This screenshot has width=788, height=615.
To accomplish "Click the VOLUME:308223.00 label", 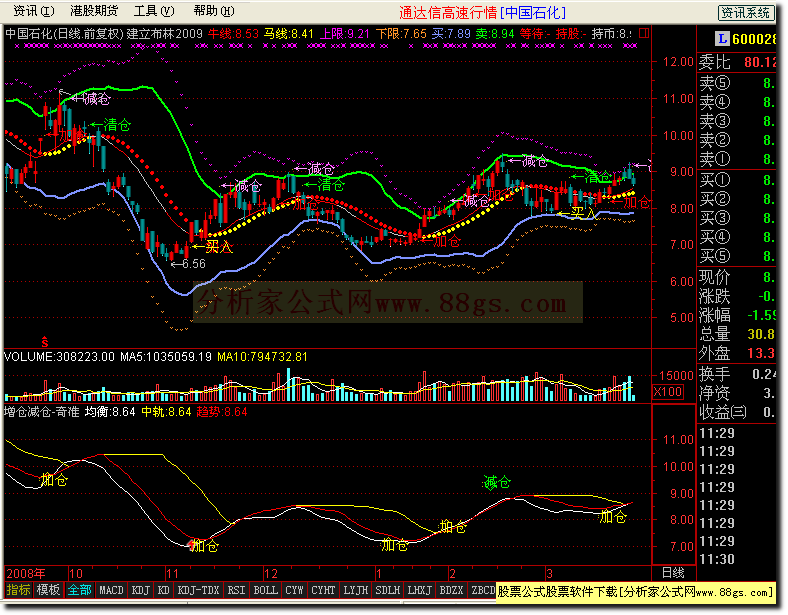I will pos(59,357).
